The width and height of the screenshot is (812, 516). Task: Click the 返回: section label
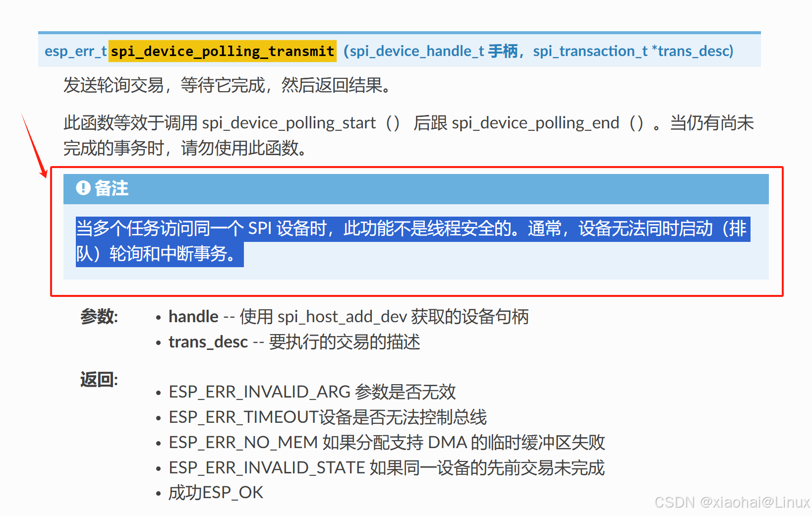[x=98, y=379]
